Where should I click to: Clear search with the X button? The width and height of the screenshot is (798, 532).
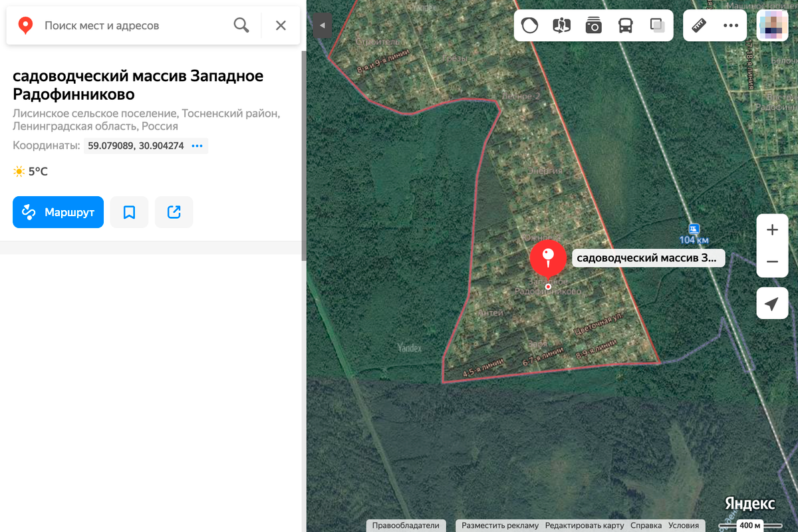281,26
